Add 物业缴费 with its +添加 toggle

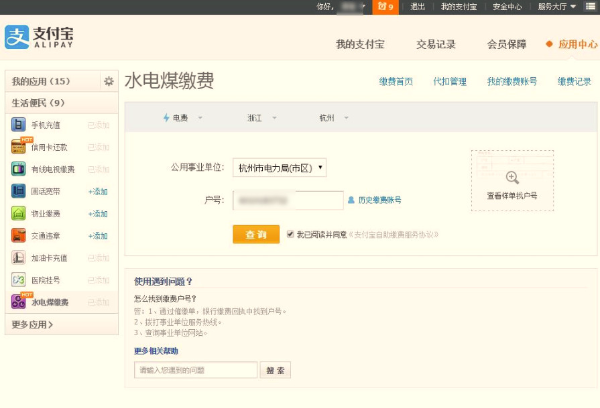[x=98, y=213]
